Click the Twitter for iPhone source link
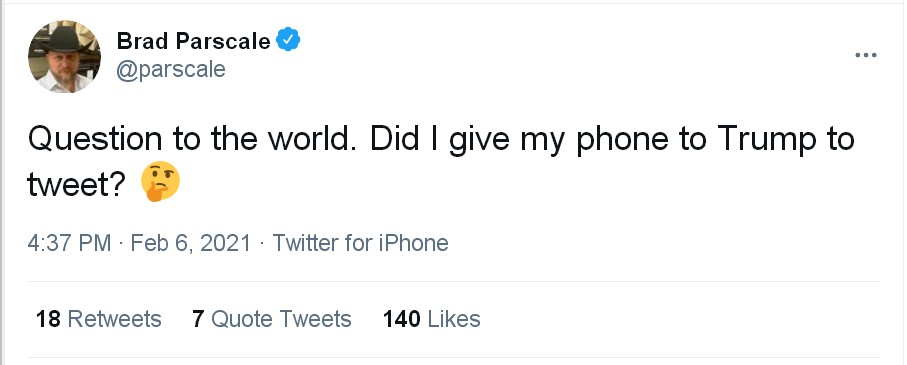 click(x=360, y=243)
